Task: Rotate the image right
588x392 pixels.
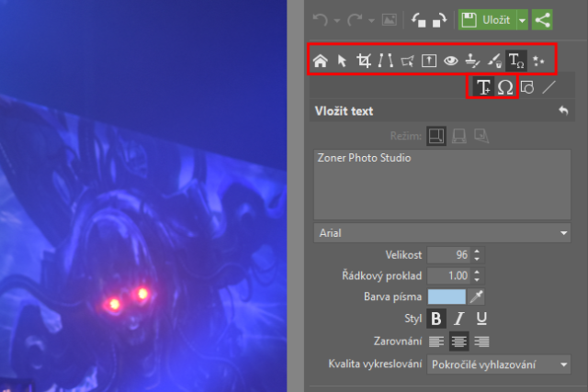Action: point(440,20)
